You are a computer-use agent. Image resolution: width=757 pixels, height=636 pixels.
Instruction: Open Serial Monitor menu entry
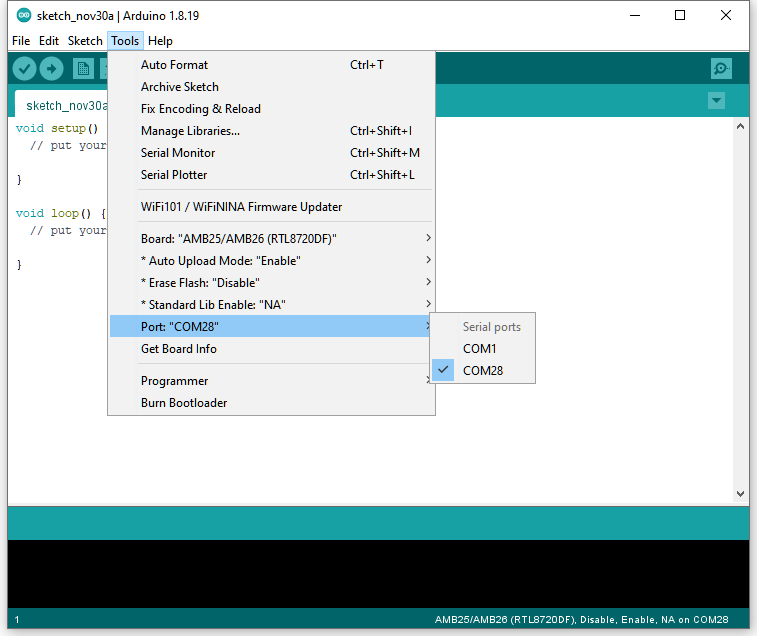pos(272,153)
